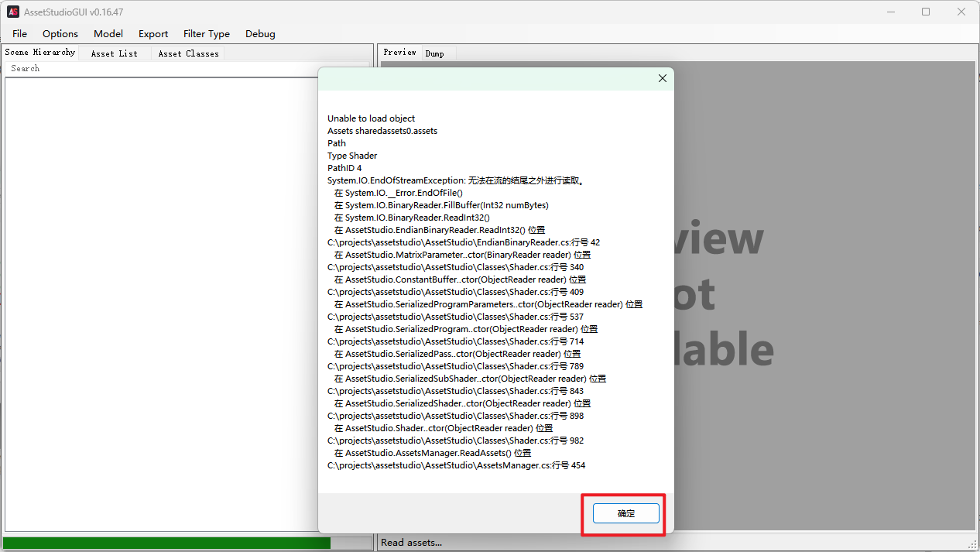980x552 pixels.
Task: Click the 'System.IO.BinaryReader.ReadInt32()' line
Action: click(412, 218)
